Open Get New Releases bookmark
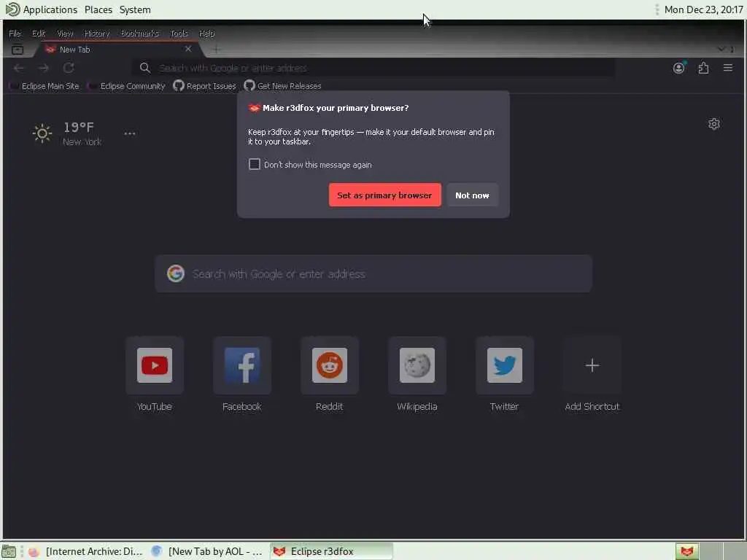747x560 pixels. (283, 86)
